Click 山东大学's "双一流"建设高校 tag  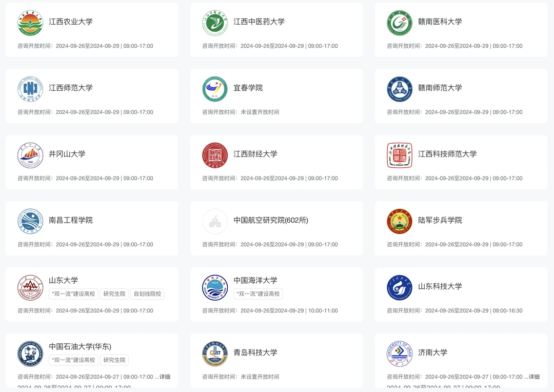click(73, 293)
